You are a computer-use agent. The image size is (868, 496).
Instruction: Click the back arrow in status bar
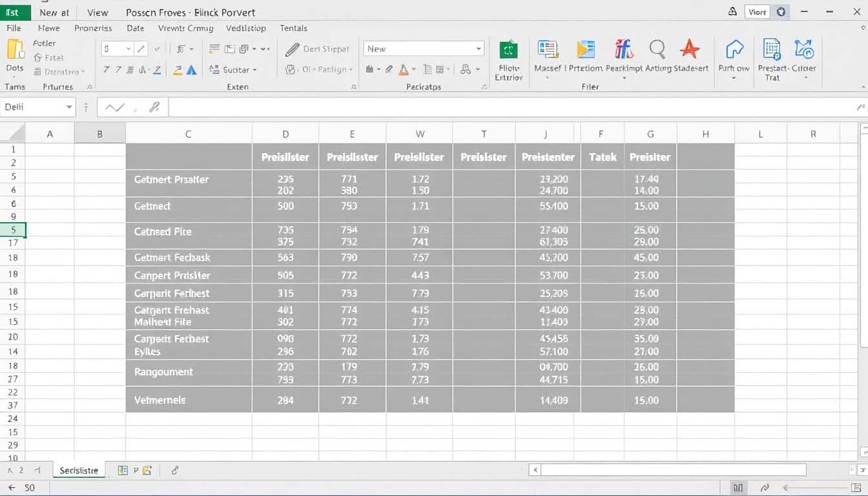[x=12, y=488]
